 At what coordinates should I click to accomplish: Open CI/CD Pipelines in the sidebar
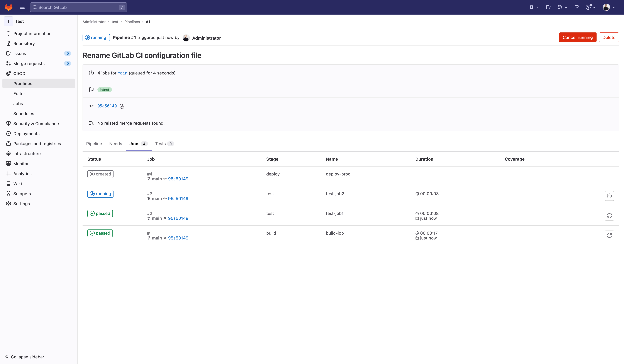23,83
